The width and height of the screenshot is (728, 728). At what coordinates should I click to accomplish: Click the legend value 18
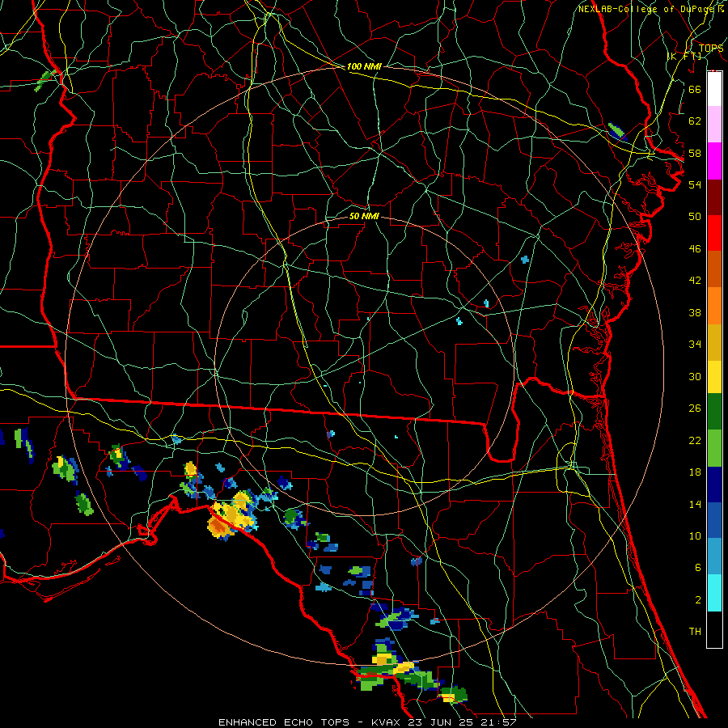(x=695, y=472)
